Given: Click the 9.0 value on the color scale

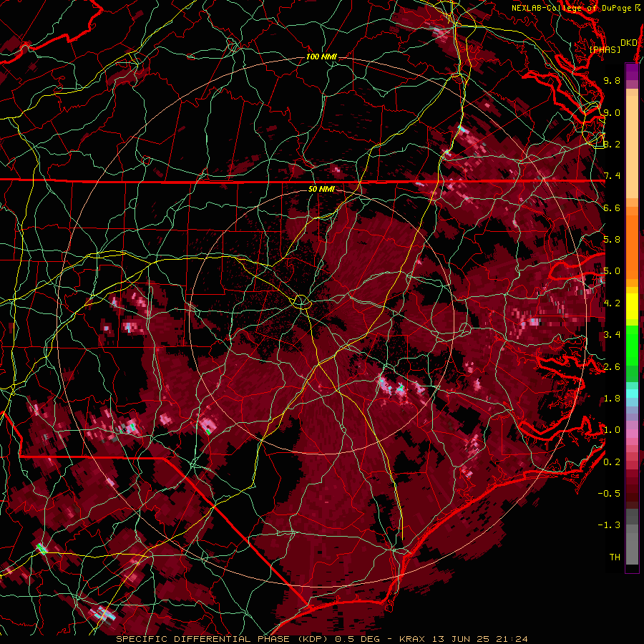Looking at the screenshot, I should [612, 112].
